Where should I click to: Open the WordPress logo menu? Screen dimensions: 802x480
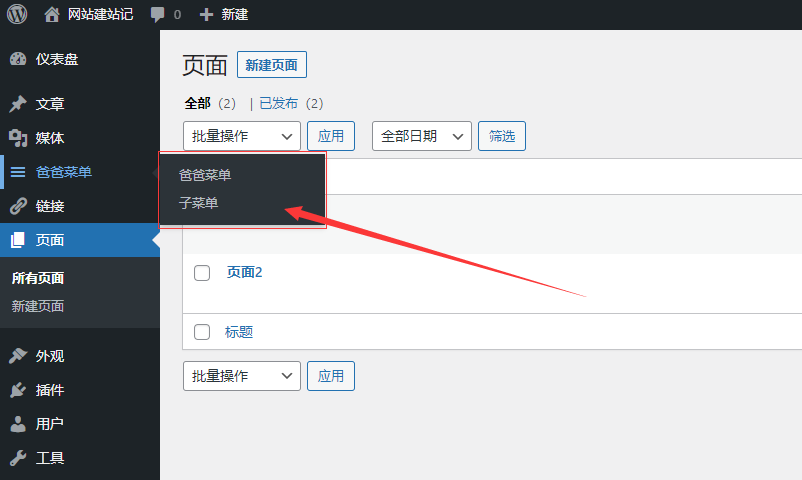(x=17, y=14)
